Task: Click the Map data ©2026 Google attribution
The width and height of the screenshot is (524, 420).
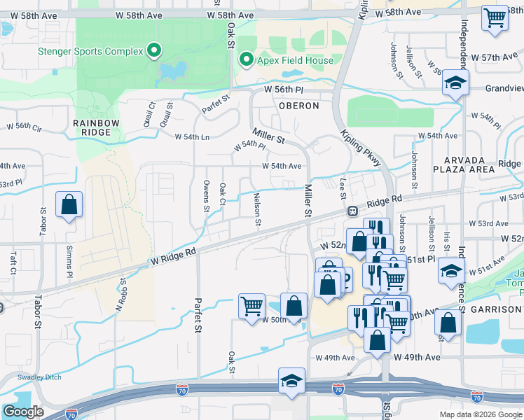Action: click(481, 414)
